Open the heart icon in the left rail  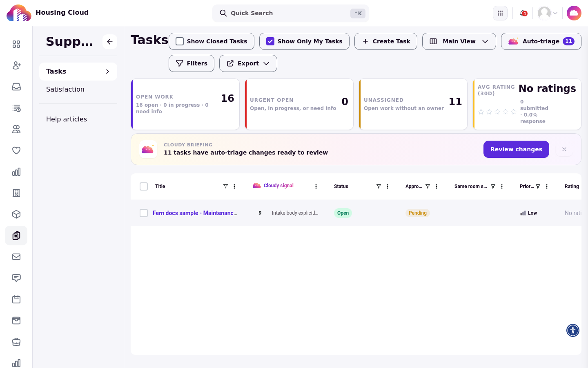(x=16, y=150)
